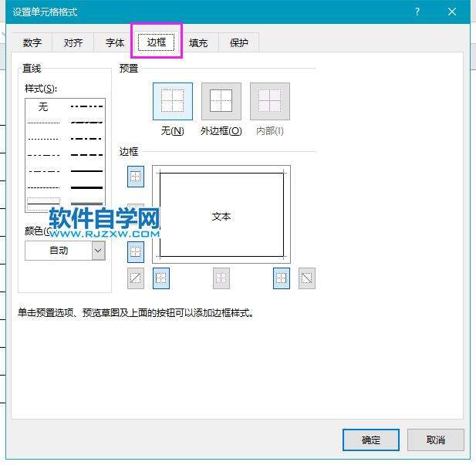476x465 pixels.
Task: Choose the double line style
Action: pyautogui.click(x=86, y=203)
